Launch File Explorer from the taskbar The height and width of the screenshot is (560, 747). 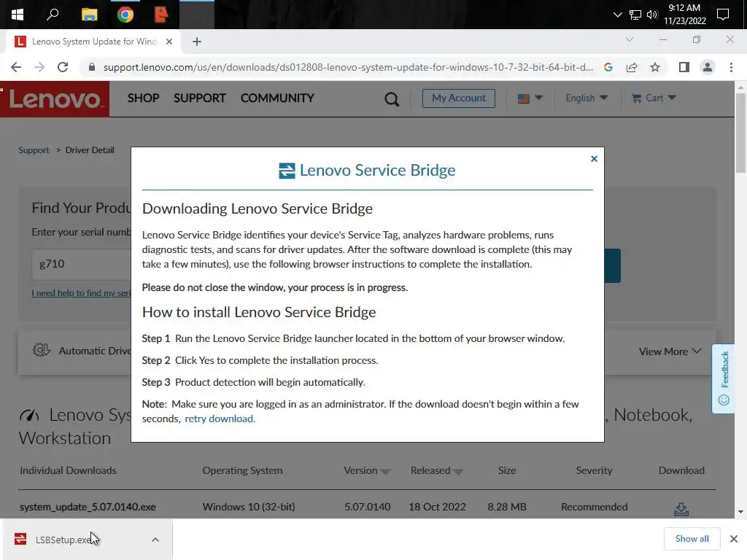pyautogui.click(x=89, y=15)
